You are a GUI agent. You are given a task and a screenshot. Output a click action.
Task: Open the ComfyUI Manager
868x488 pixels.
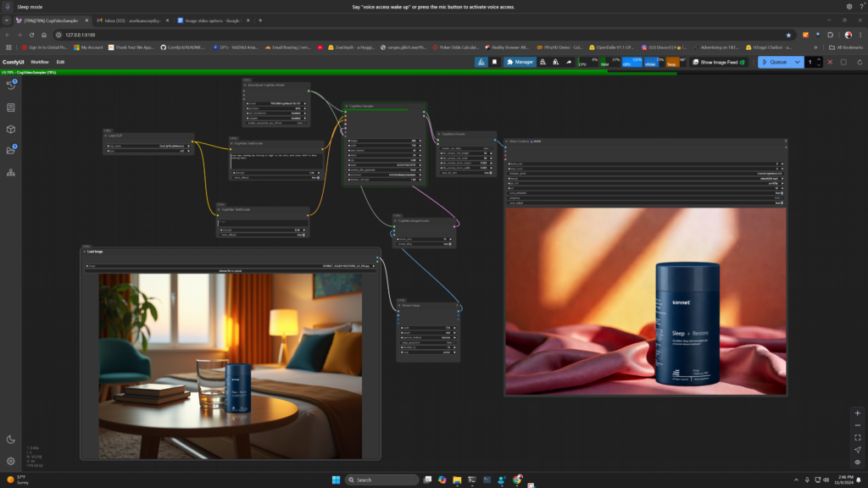tap(520, 62)
